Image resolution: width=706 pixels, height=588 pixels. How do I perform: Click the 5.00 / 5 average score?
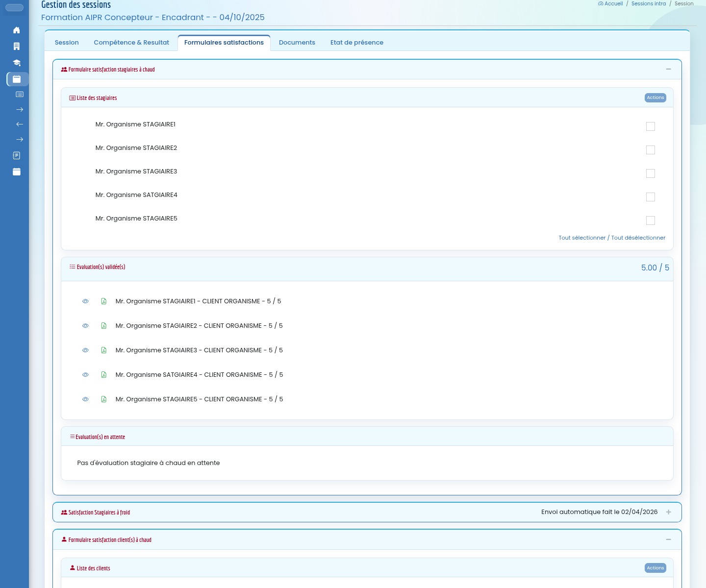coord(655,268)
